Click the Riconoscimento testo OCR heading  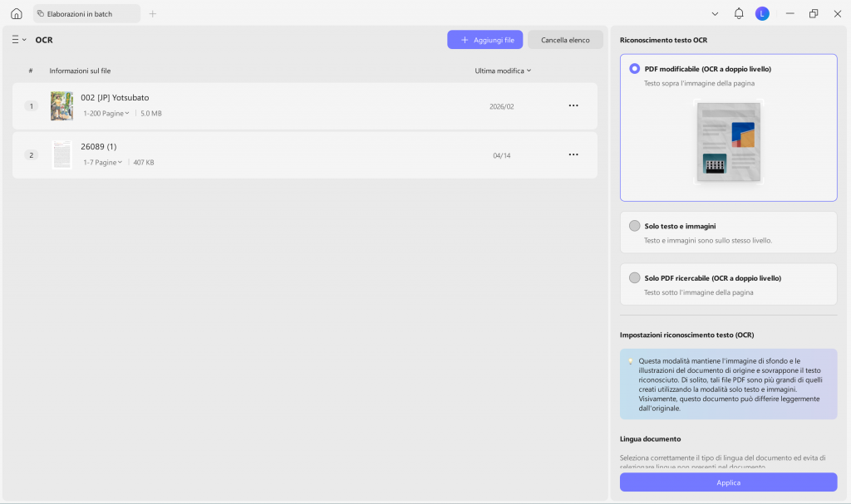coord(663,40)
